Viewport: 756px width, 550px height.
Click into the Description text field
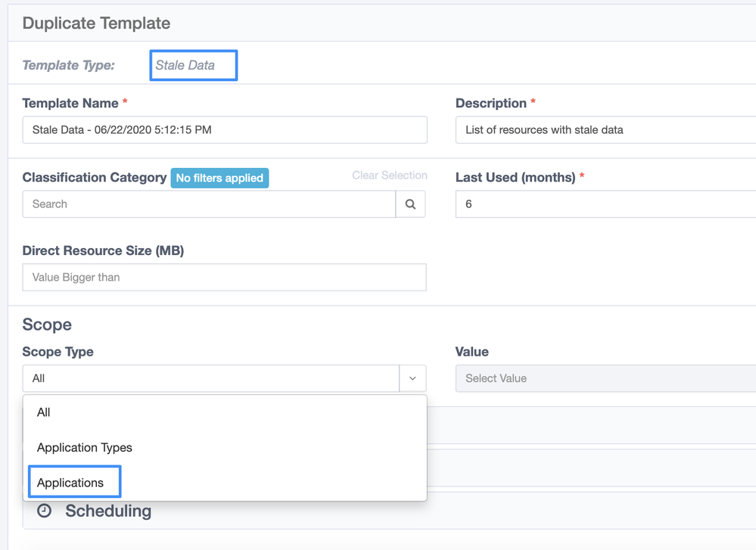point(605,130)
